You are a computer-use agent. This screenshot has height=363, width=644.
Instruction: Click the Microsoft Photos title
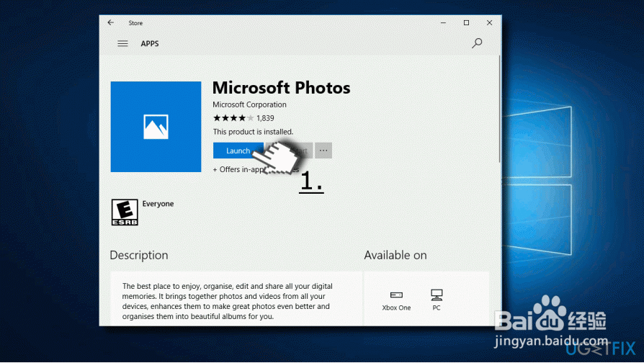(282, 88)
